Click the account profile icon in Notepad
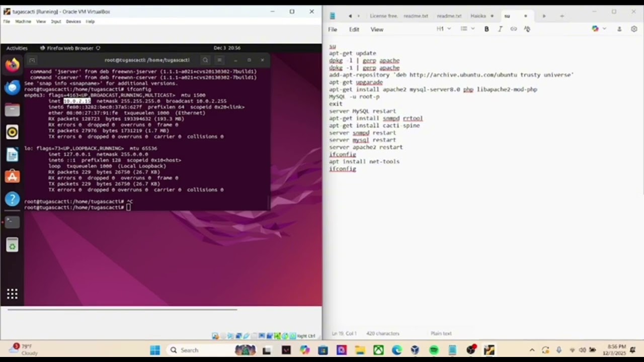The image size is (644, 362). click(x=619, y=29)
